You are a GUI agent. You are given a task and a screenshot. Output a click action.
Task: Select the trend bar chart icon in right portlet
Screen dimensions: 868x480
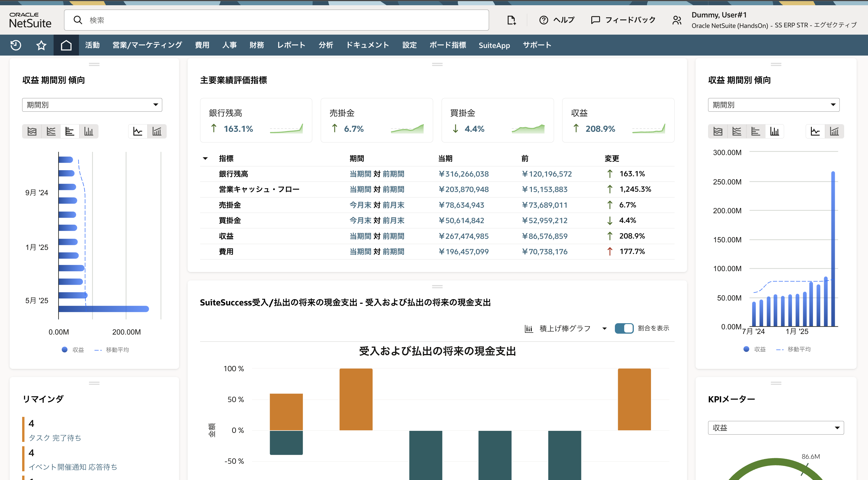(x=834, y=131)
